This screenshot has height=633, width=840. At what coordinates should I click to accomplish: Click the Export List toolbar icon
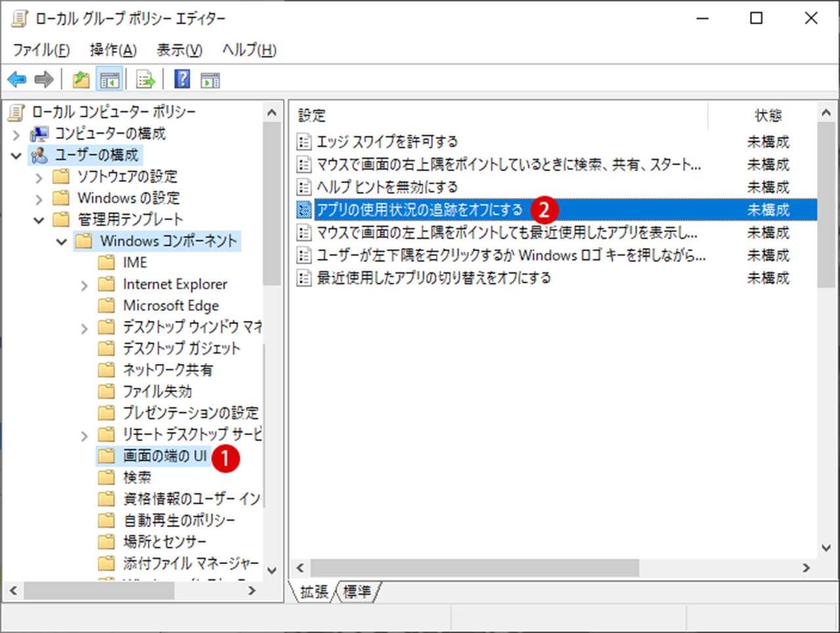point(145,80)
